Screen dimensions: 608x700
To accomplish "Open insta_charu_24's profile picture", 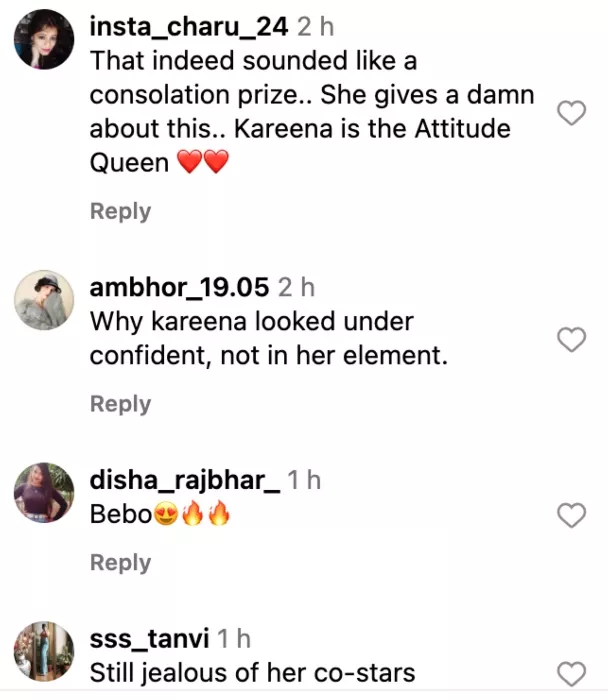I will coord(44,39).
